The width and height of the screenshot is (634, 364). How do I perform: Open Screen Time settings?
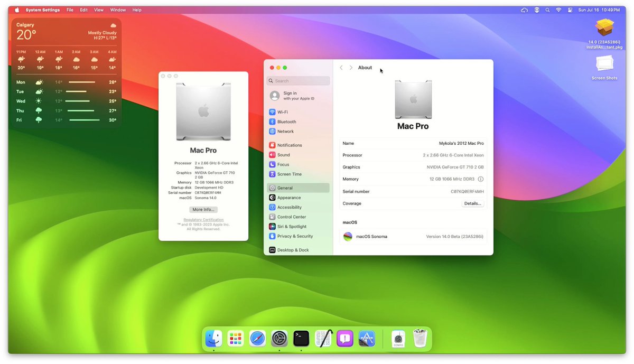(x=298, y=174)
